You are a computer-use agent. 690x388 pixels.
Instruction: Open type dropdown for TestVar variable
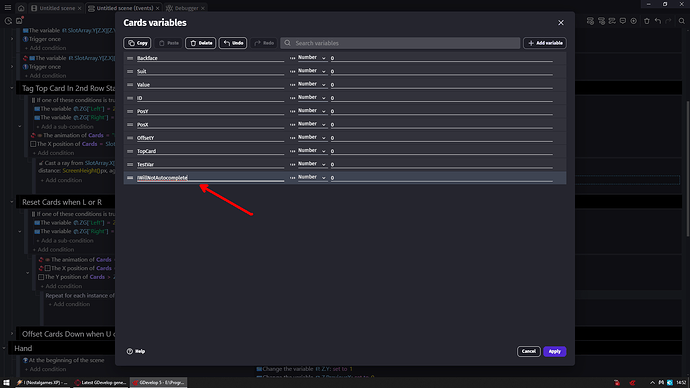pos(312,164)
